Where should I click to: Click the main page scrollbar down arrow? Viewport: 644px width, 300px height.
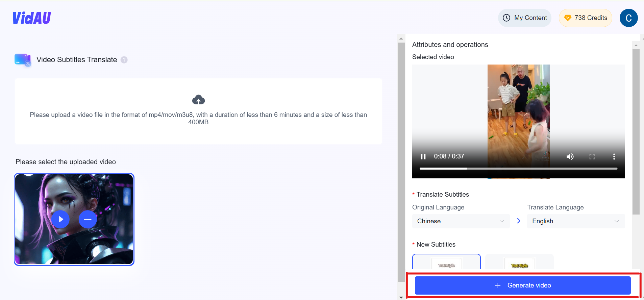[401, 297]
